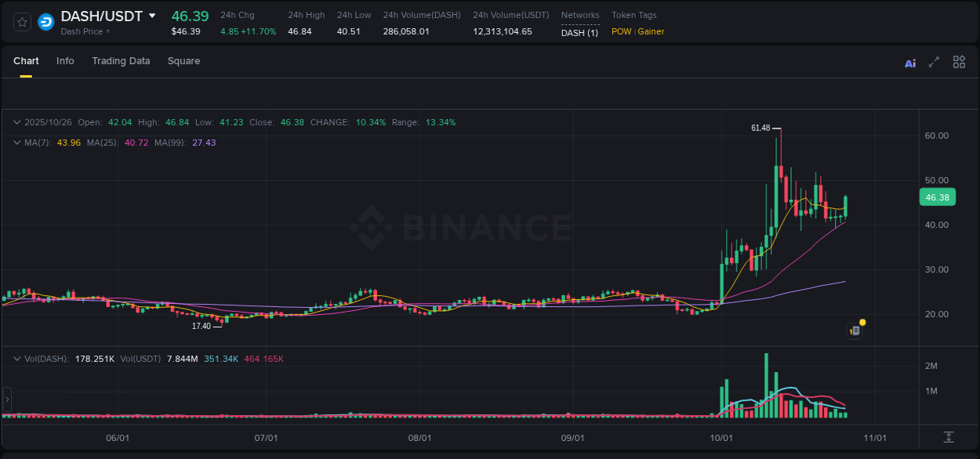Click the green 46.38 price label on axis
The image size is (980, 459).
[937, 197]
